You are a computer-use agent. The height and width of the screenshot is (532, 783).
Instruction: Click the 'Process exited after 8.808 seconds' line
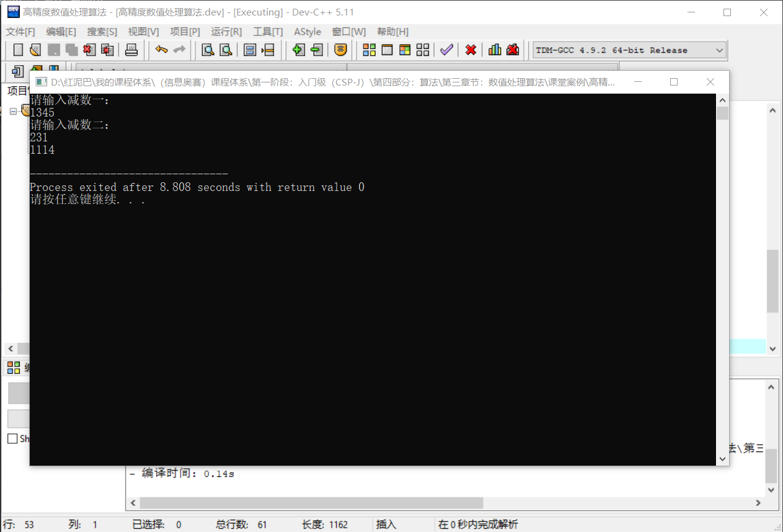[197, 187]
